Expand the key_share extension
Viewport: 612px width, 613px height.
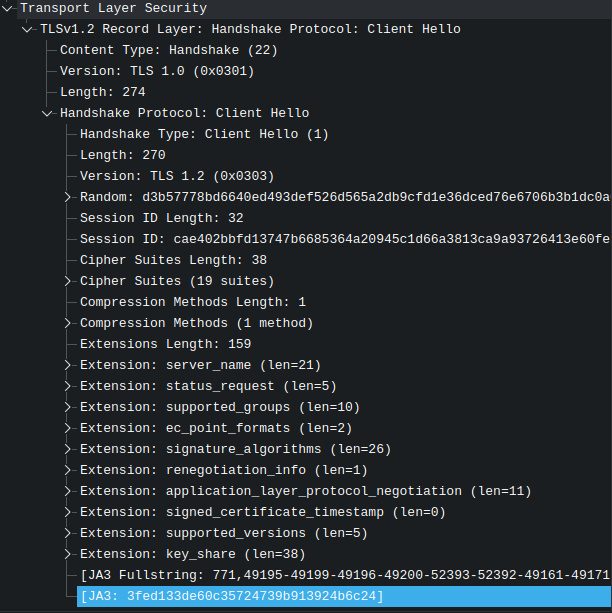tap(67, 554)
